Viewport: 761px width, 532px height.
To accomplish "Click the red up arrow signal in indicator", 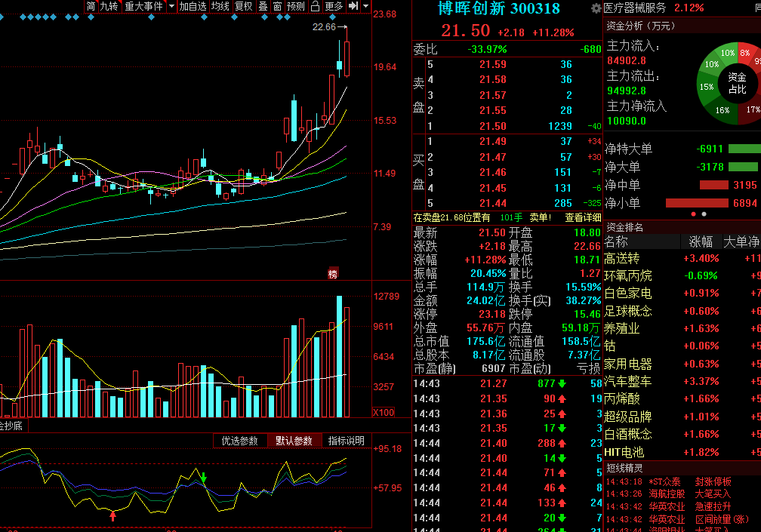I will tap(113, 516).
